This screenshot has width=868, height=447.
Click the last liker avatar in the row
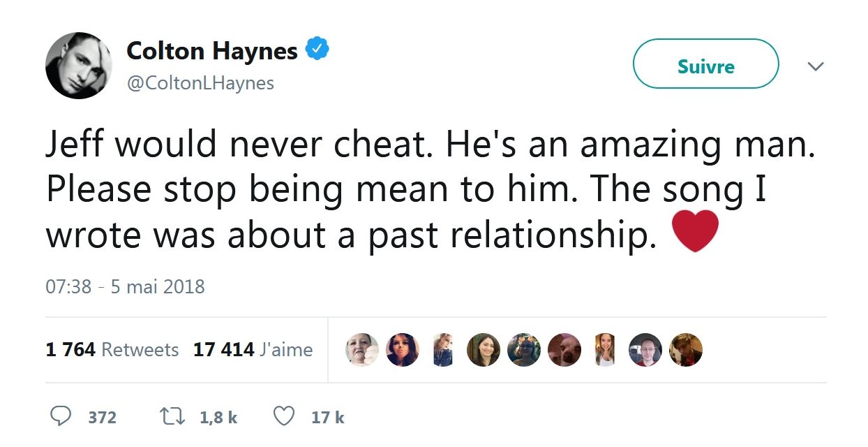click(x=686, y=349)
